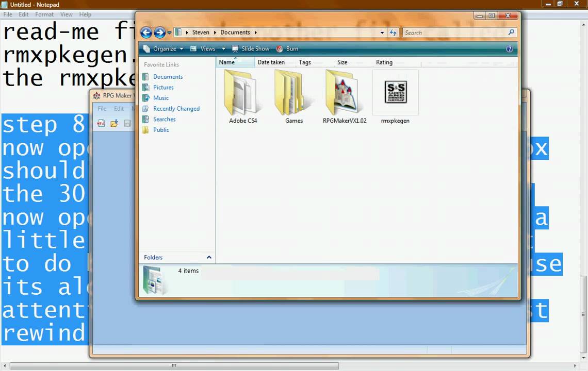The image size is (588, 371).
Task: Click the Burn toolbar button
Action: (x=287, y=49)
